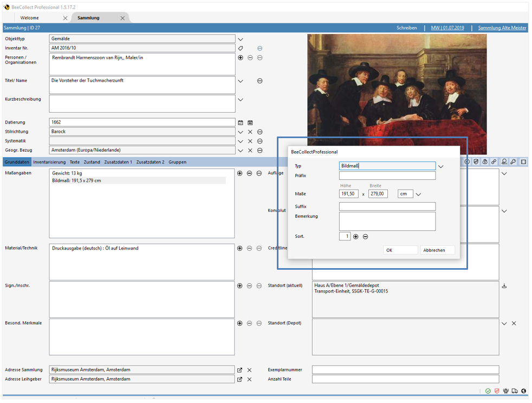Select the money bag (insurance value) icon

coord(484,161)
